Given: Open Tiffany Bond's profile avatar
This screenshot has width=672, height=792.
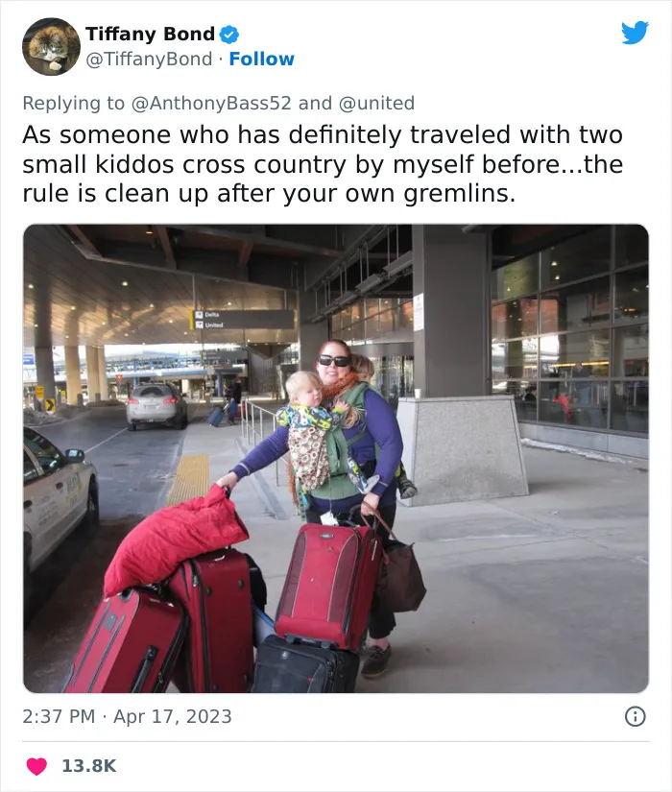Looking at the screenshot, I should tap(51, 46).
